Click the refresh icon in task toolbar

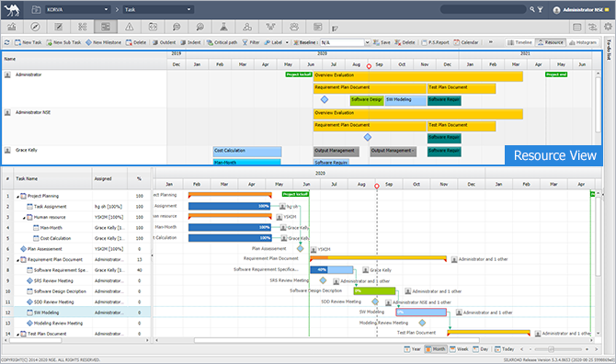(x=6, y=42)
